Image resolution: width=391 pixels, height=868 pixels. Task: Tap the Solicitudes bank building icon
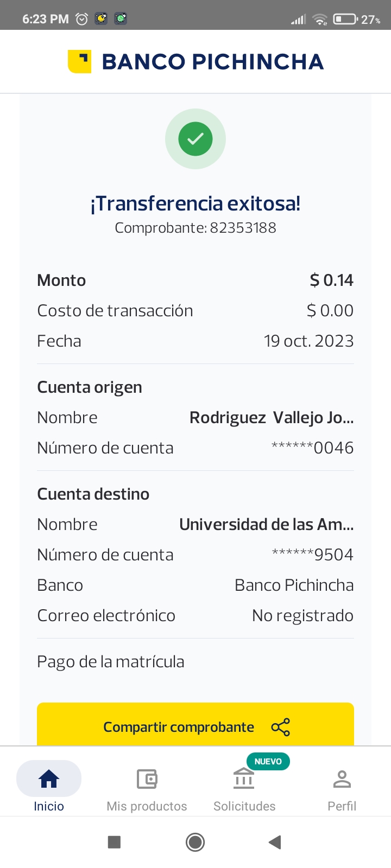pyautogui.click(x=244, y=779)
